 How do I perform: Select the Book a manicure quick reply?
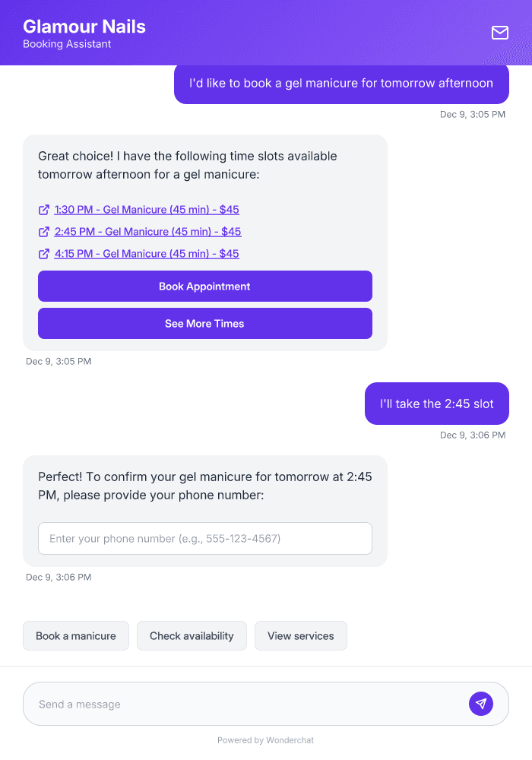click(75, 635)
